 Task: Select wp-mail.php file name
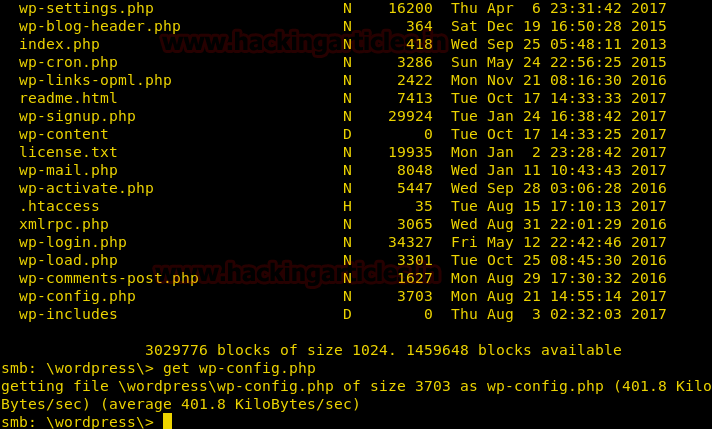point(69,171)
